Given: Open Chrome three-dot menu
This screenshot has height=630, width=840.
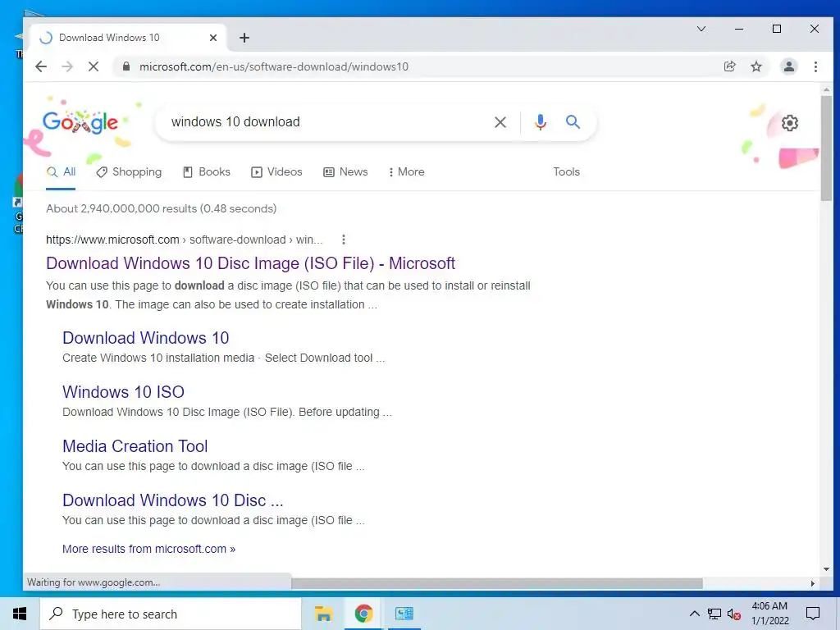Looking at the screenshot, I should [815, 66].
